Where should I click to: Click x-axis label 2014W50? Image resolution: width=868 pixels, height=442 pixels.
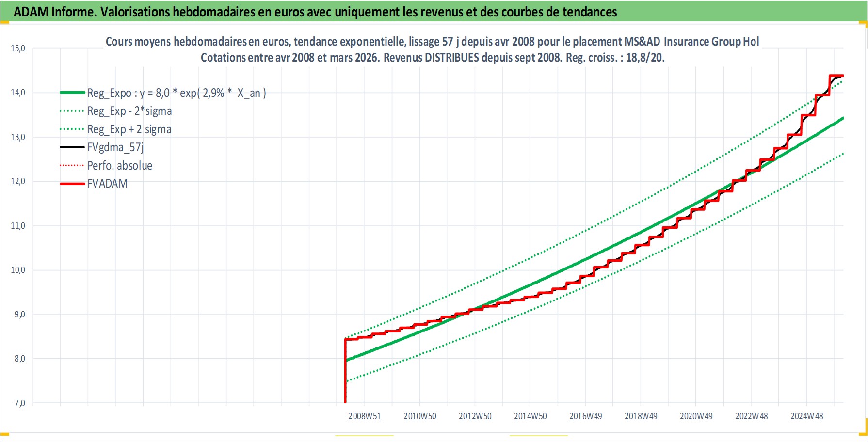530,416
